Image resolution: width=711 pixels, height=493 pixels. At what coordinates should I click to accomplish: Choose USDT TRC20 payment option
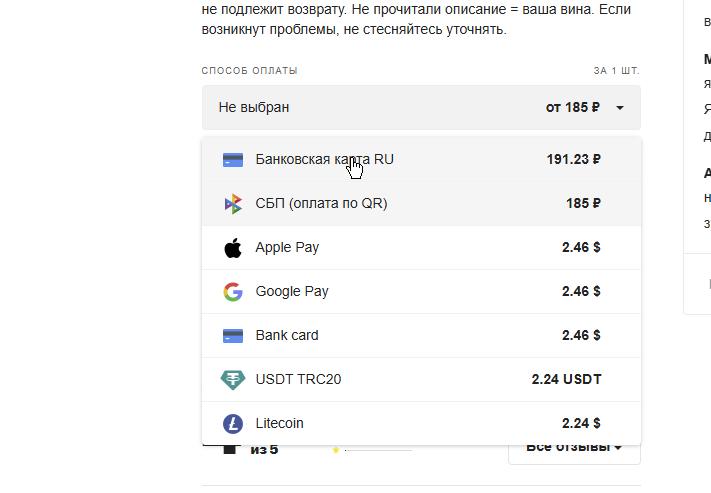tap(421, 380)
